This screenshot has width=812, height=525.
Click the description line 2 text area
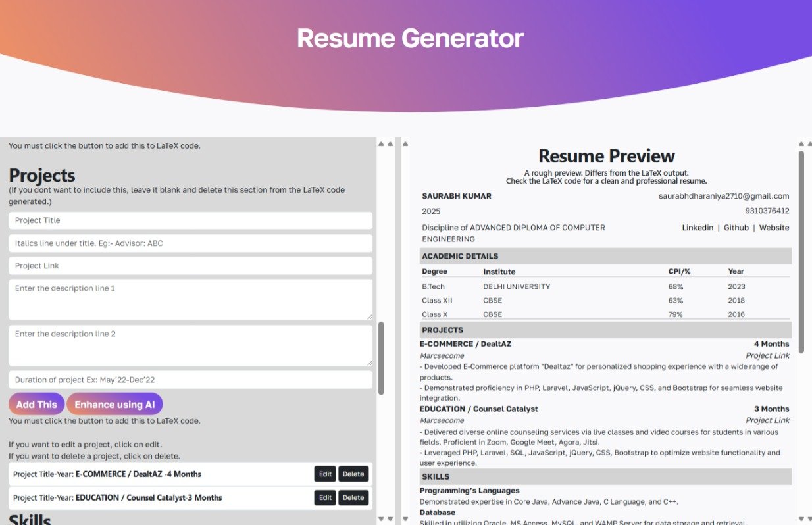190,345
